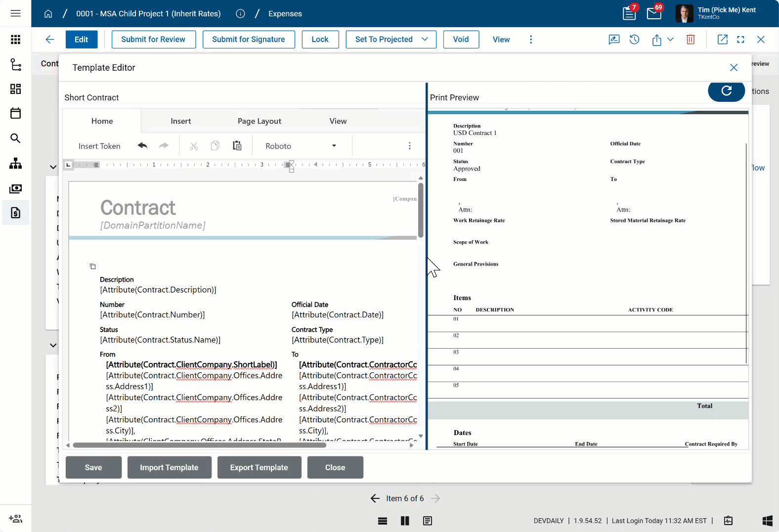
Task: Open the calendar icon in sidebar
Action: [x=15, y=113]
